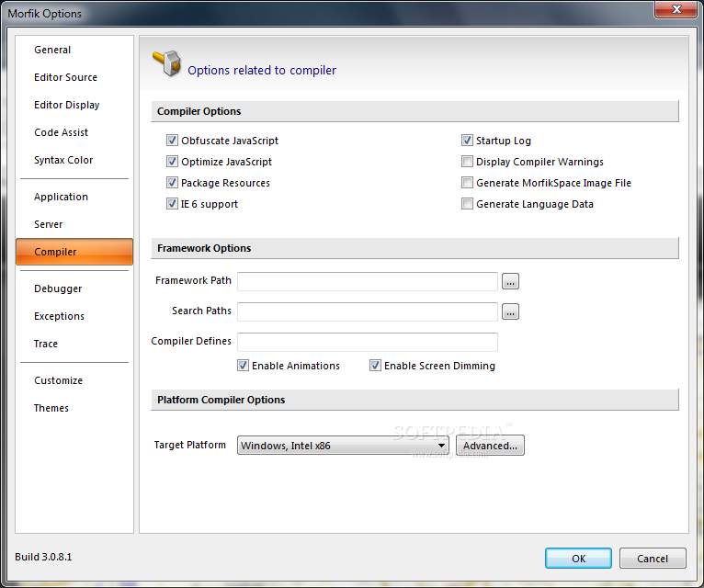Disable IE 6 support

[172, 203]
